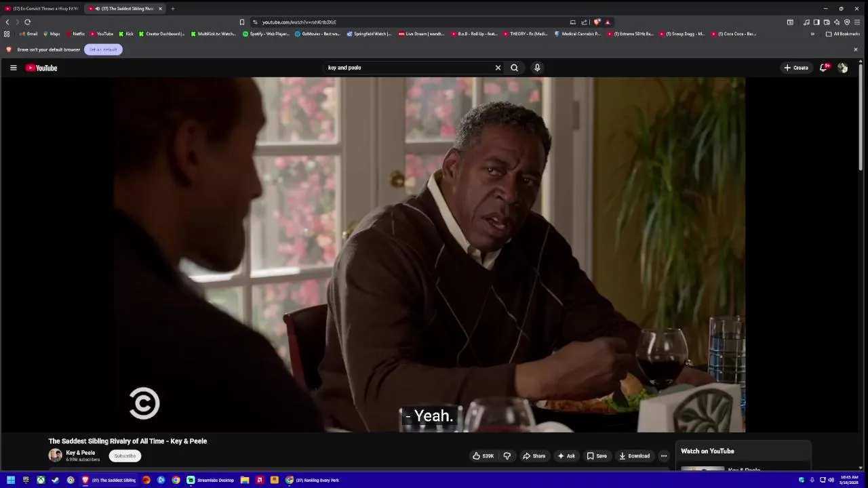This screenshot has width=868, height=488.
Task: Open Brave Shields lion icon
Action: click(x=597, y=22)
